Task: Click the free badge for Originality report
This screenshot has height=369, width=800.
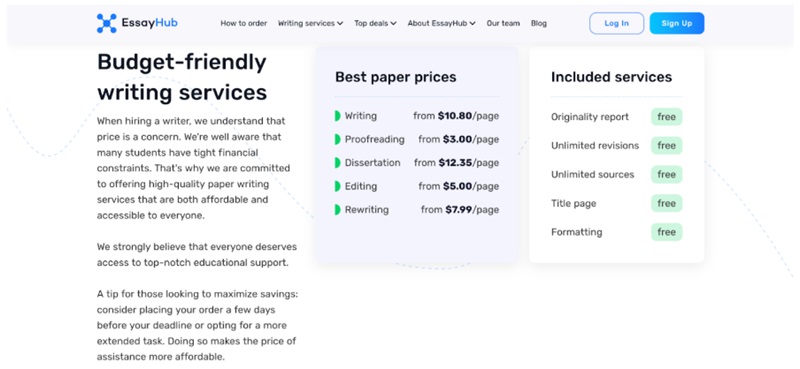Action: [x=666, y=117]
